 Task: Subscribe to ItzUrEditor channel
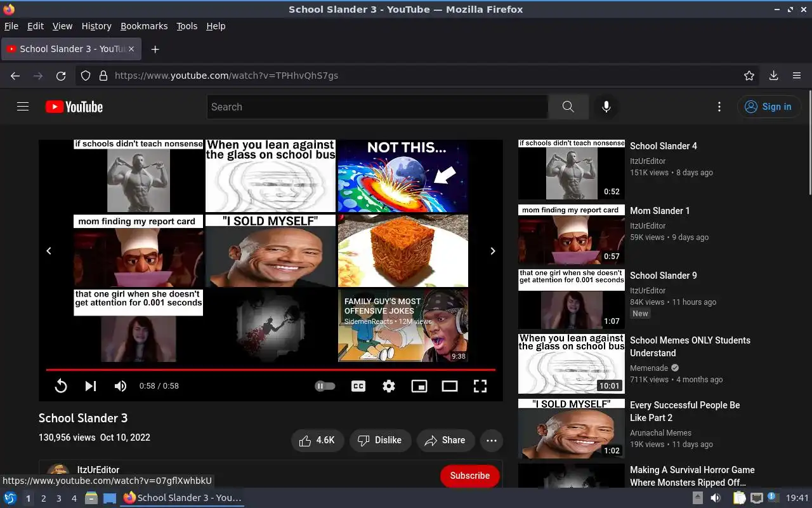pyautogui.click(x=469, y=476)
